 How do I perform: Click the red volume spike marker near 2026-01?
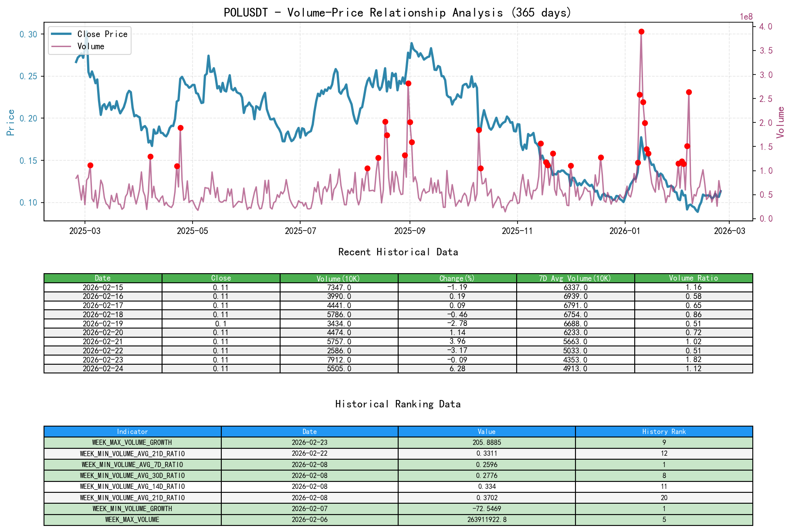[x=641, y=31]
